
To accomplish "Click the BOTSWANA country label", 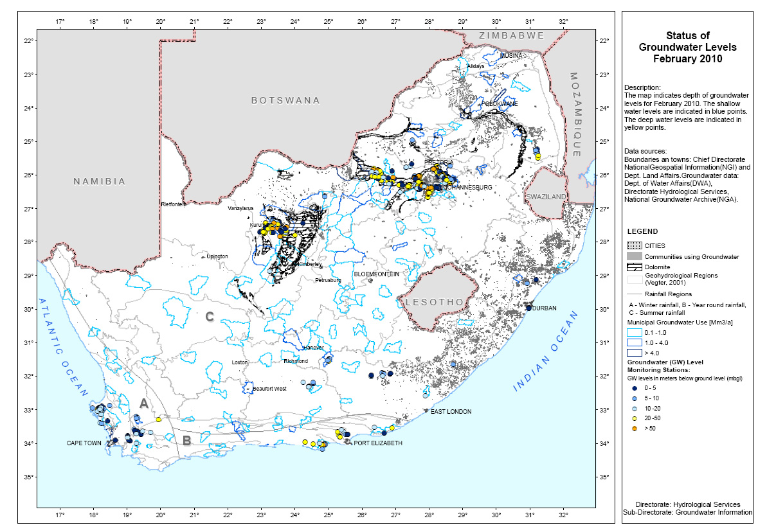I will click(x=285, y=100).
